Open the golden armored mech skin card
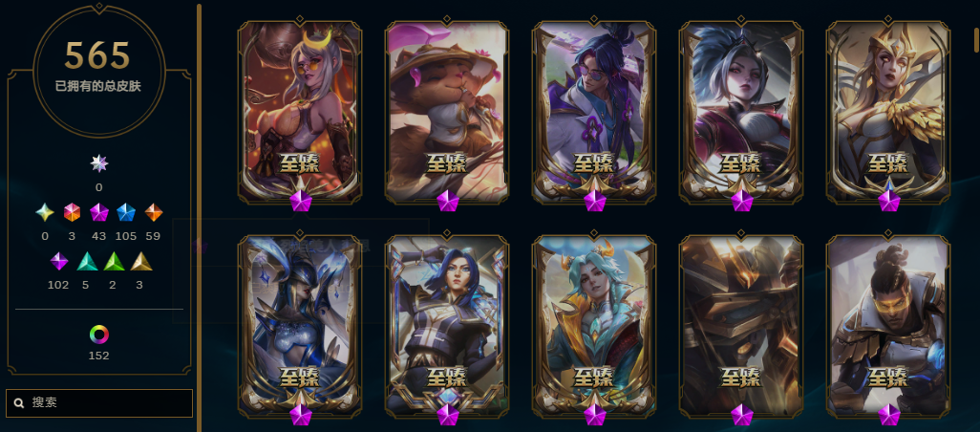 tap(740, 326)
